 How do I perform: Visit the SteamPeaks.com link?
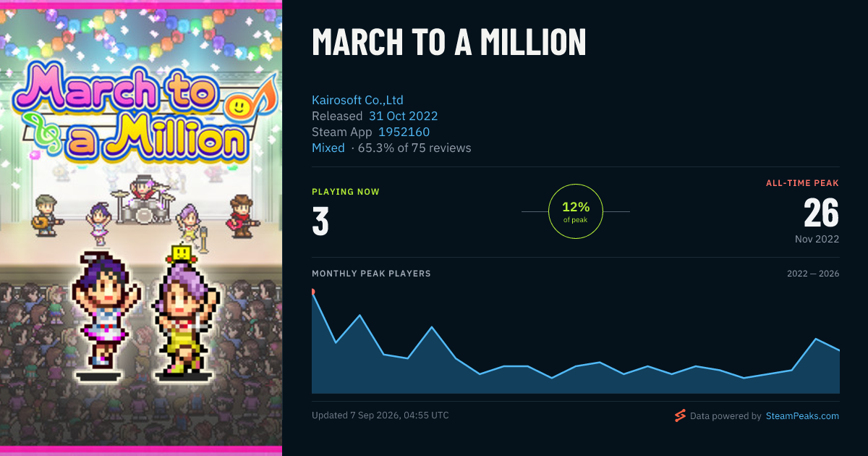coord(802,415)
